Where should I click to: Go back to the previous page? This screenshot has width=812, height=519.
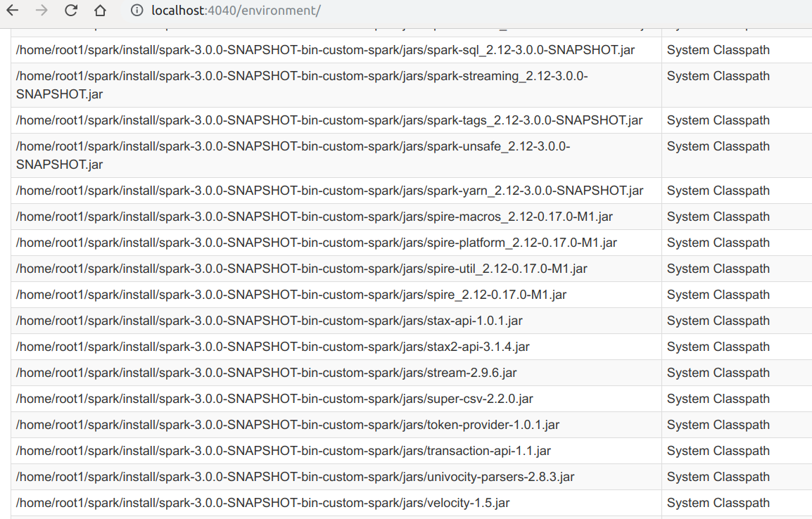pos(13,11)
